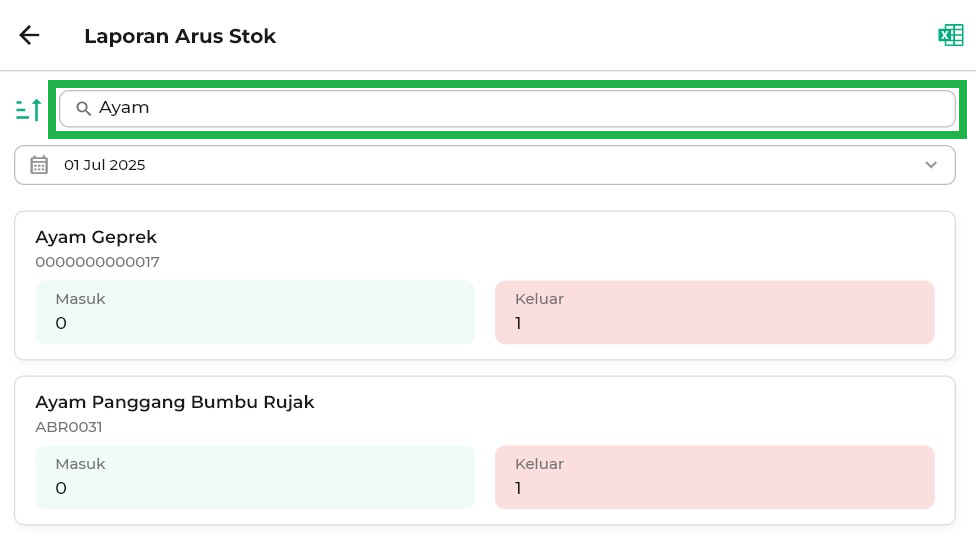
Task: Open the 01 Jul 2025 date selector
Action: [x=104, y=165]
